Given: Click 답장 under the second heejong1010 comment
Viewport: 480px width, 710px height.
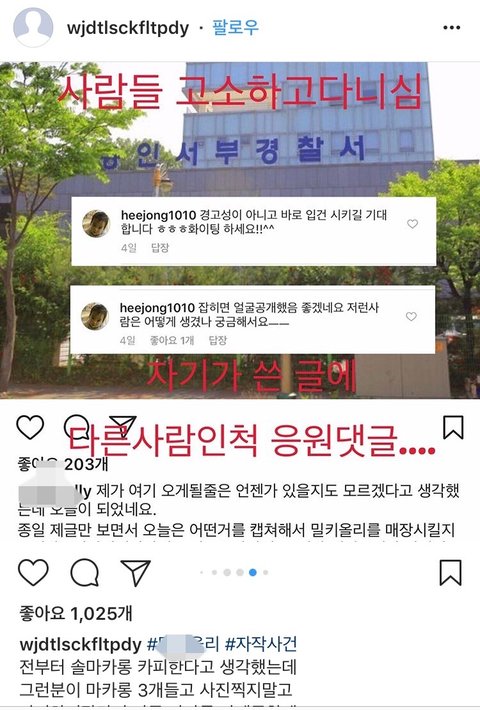Looking at the screenshot, I should [217, 340].
